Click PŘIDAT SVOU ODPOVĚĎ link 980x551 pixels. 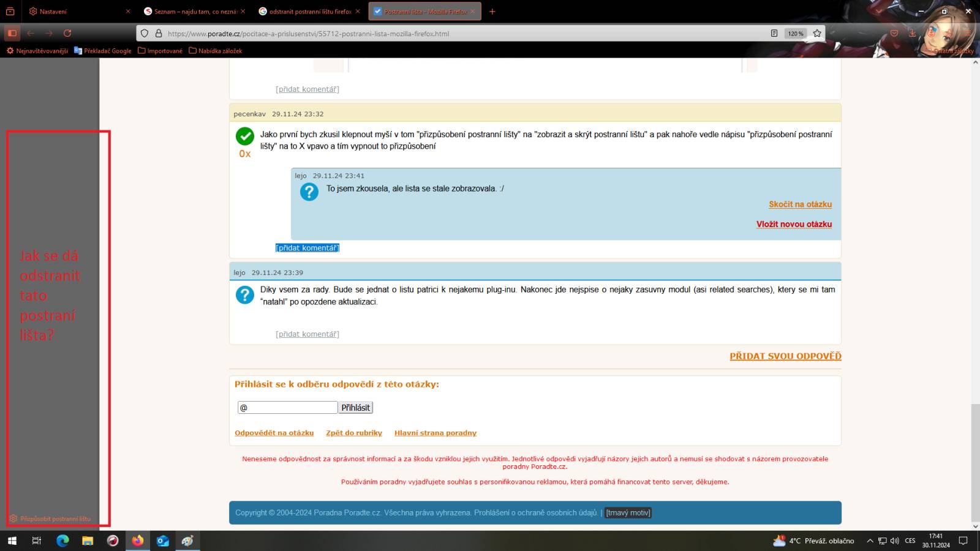tap(785, 356)
